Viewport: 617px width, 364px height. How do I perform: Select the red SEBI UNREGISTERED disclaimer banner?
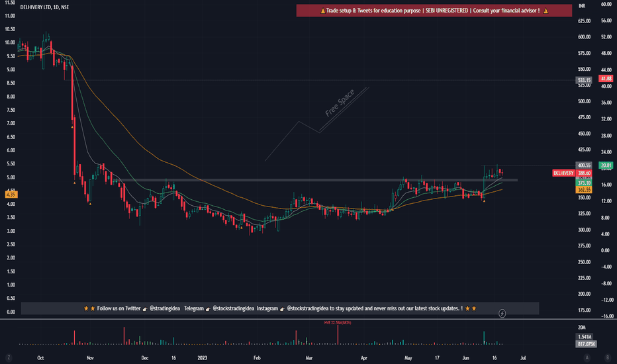(434, 11)
